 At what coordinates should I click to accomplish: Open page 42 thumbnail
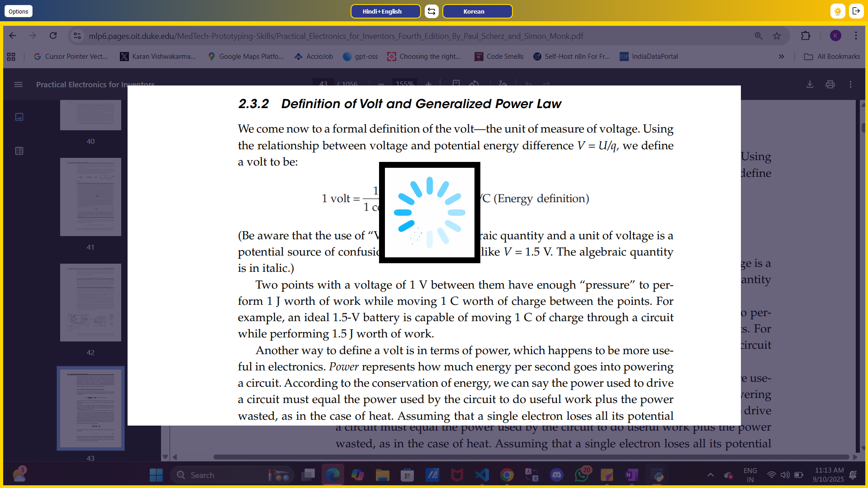point(90,303)
